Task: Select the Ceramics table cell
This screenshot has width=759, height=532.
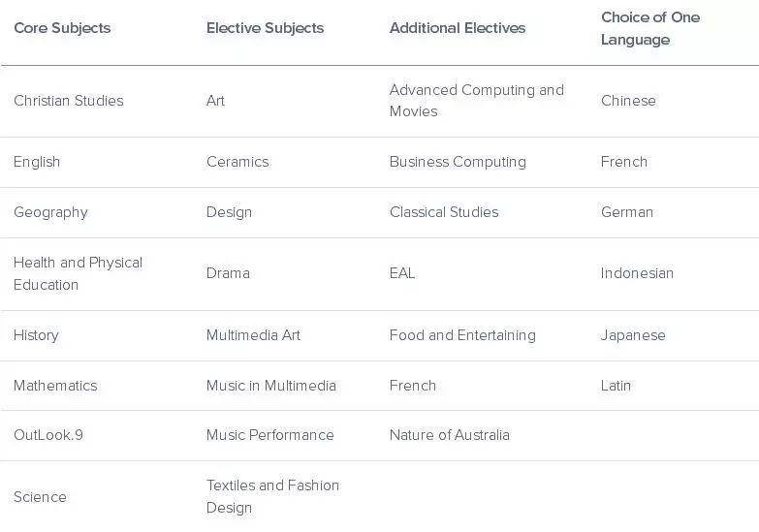Action: 237,162
